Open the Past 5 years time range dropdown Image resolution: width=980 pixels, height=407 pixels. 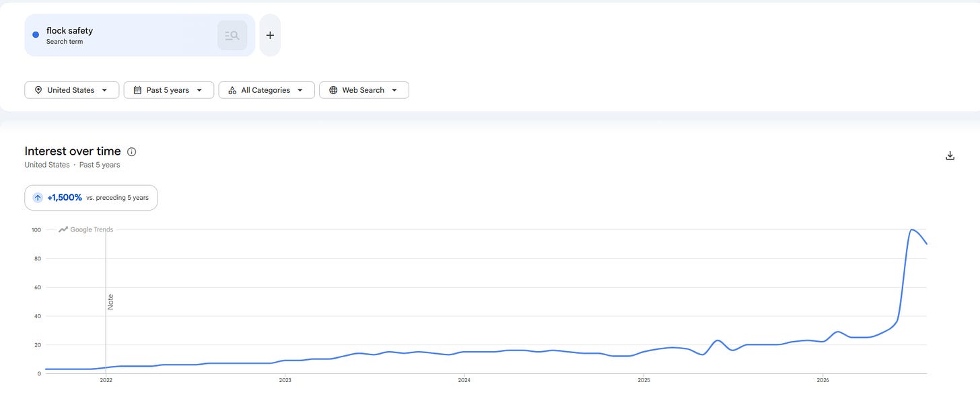coord(169,90)
